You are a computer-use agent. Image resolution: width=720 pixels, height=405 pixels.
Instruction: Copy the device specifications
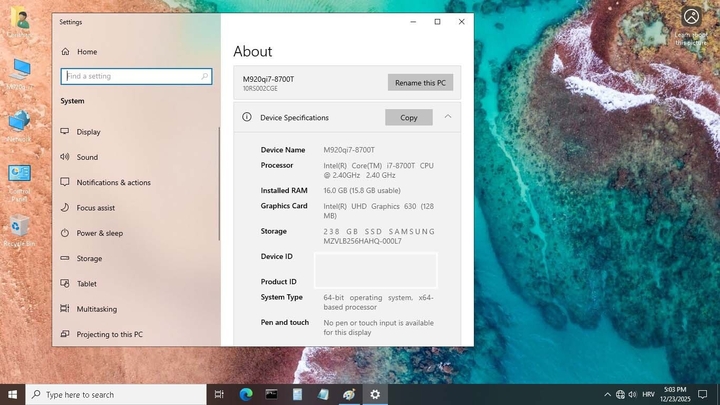(408, 117)
